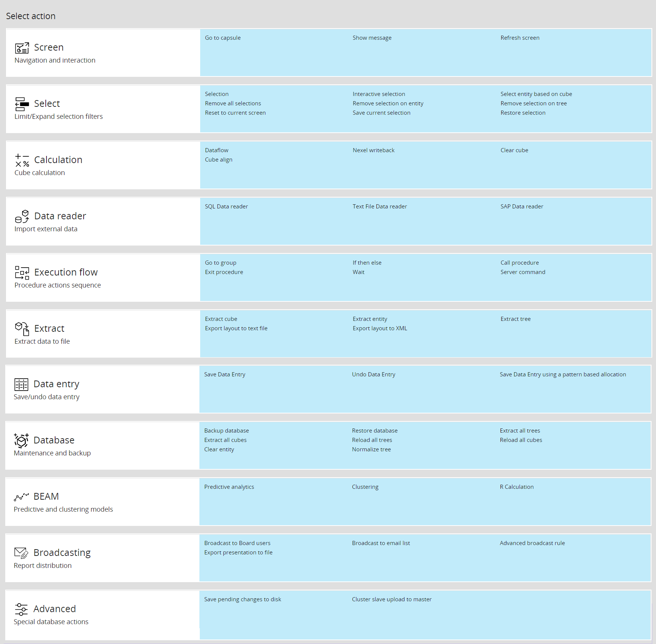Viewport: 656px width, 644px height.
Task: Add R Calculation action
Action: click(517, 487)
